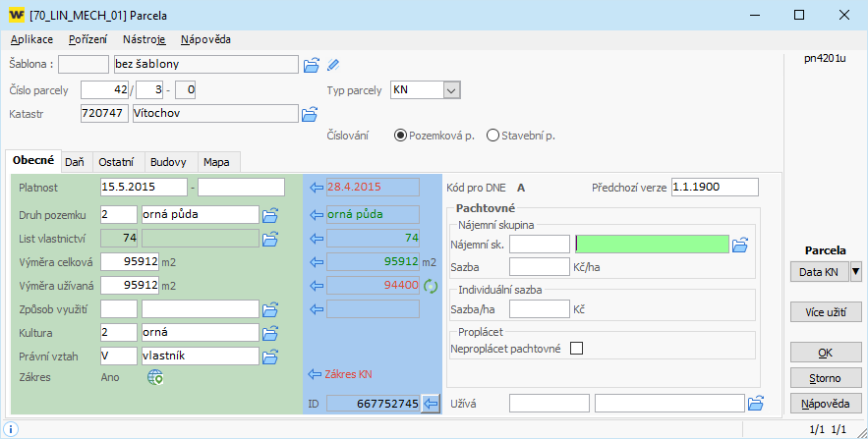868x439 pixels.
Task: Open the Aplikace menu
Action: tap(32, 39)
